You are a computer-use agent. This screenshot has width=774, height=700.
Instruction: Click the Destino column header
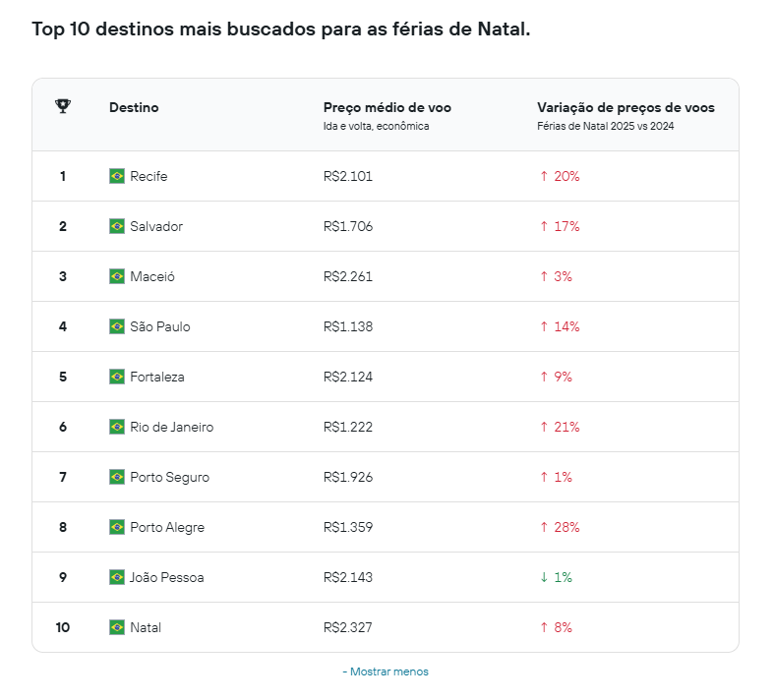[134, 107]
